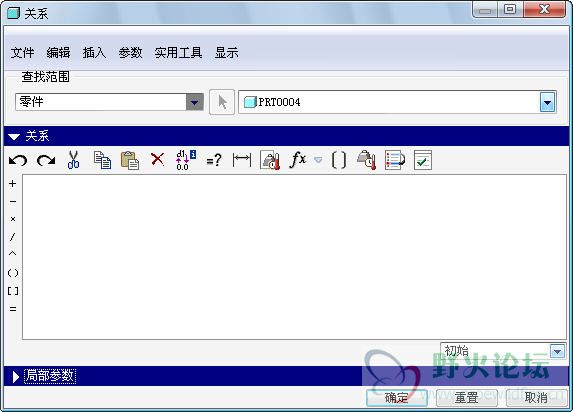Click the copy icon in relations toolbar
The height and width of the screenshot is (412, 573).
(x=102, y=160)
